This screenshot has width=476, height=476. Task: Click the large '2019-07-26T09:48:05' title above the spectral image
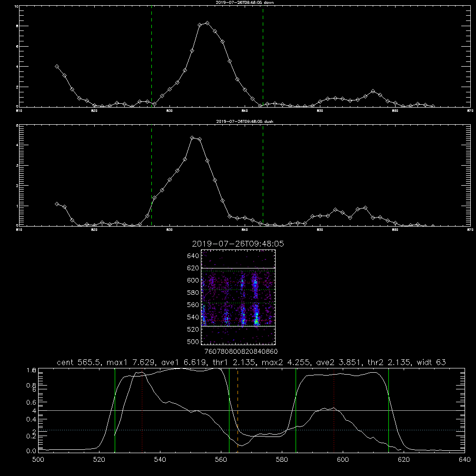click(238, 244)
